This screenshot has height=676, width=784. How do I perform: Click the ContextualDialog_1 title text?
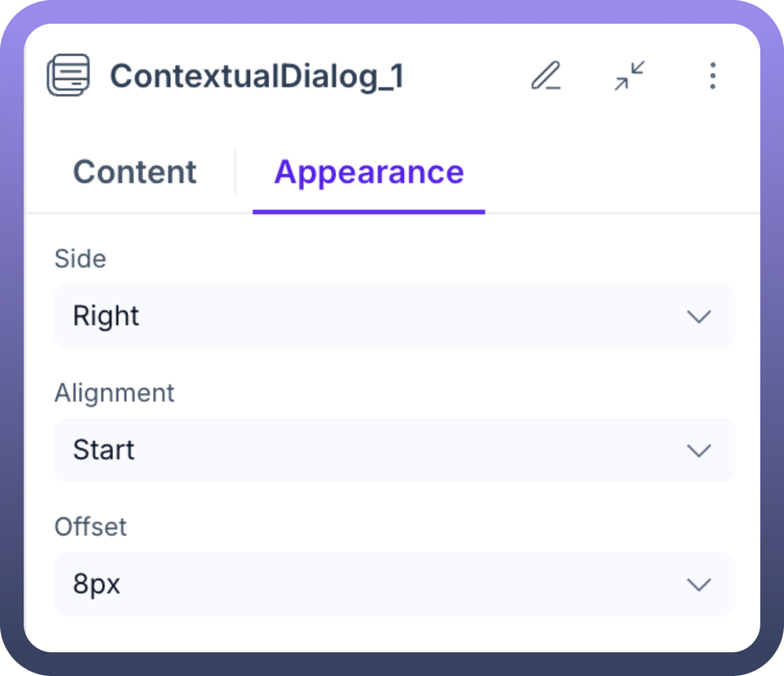[x=257, y=76]
